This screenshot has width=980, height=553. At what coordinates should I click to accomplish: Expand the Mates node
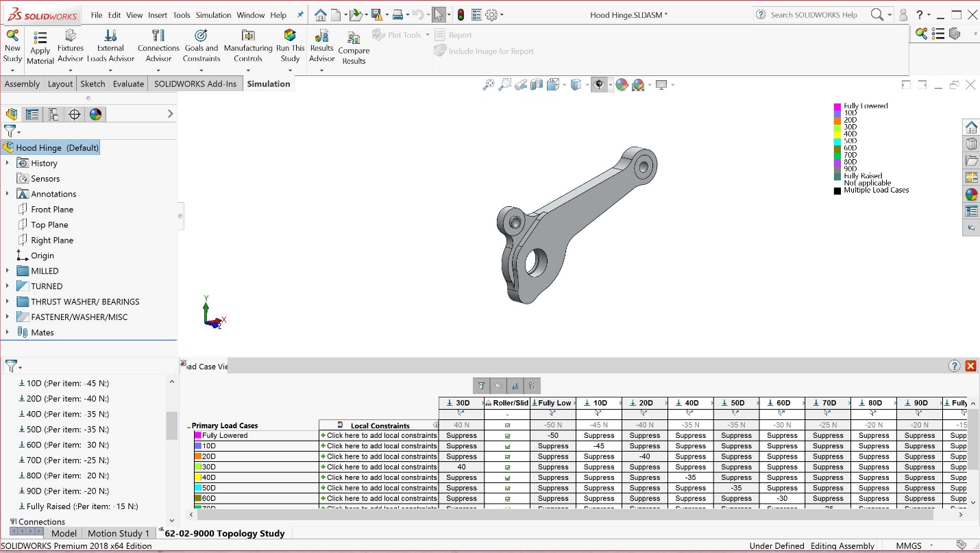click(x=7, y=332)
